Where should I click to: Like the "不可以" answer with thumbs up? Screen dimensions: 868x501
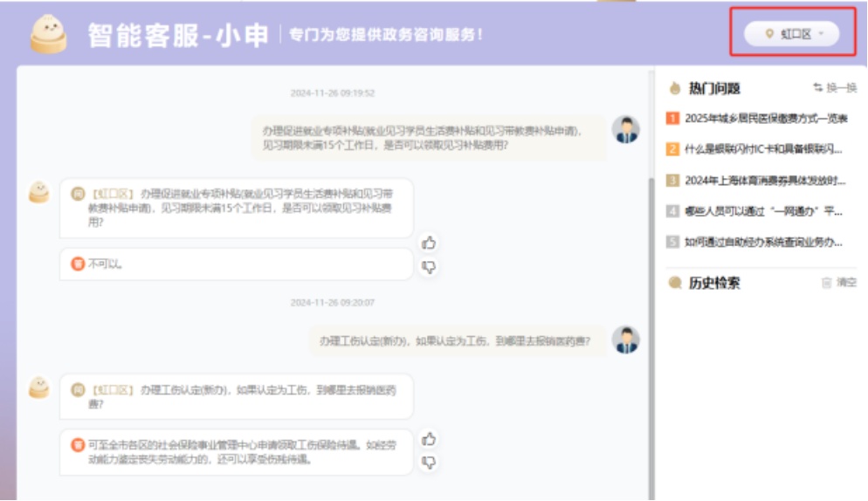(x=429, y=243)
